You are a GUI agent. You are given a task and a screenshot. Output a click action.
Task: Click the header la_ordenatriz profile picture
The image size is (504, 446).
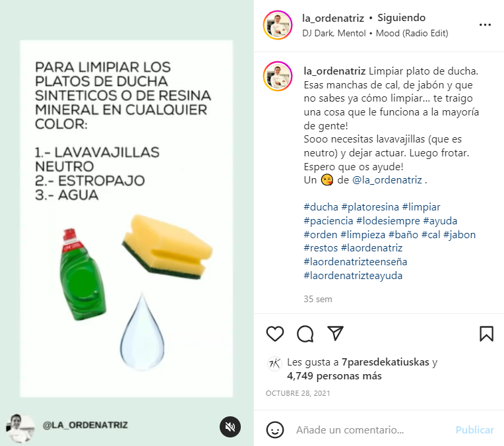click(278, 25)
